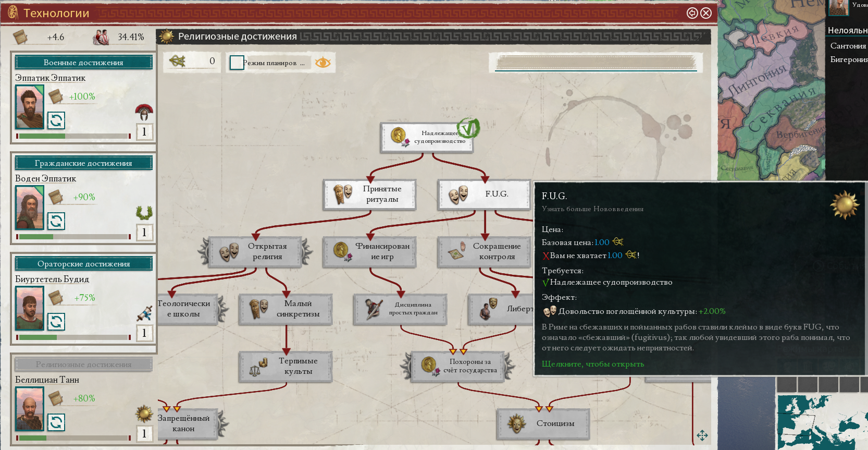Click the "Узнать больше Нововведения" tooltip text
Image resolution: width=868 pixels, height=450 pixels.
tap(592, 209)
